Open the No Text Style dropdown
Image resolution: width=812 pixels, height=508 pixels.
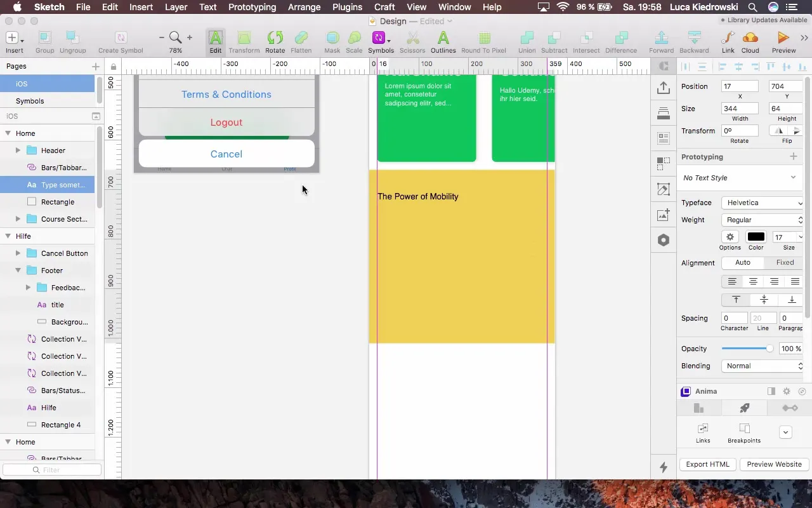pos(740,178)
